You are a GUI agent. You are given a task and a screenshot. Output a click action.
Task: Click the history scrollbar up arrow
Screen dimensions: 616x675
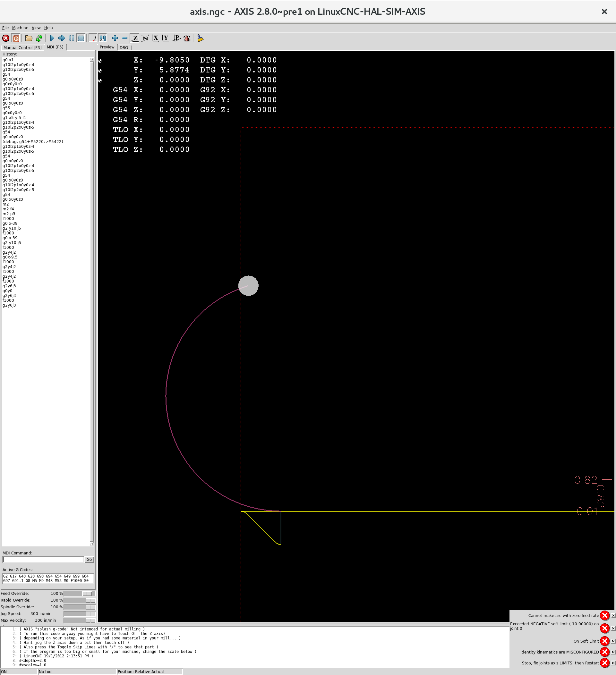[92, 60]
